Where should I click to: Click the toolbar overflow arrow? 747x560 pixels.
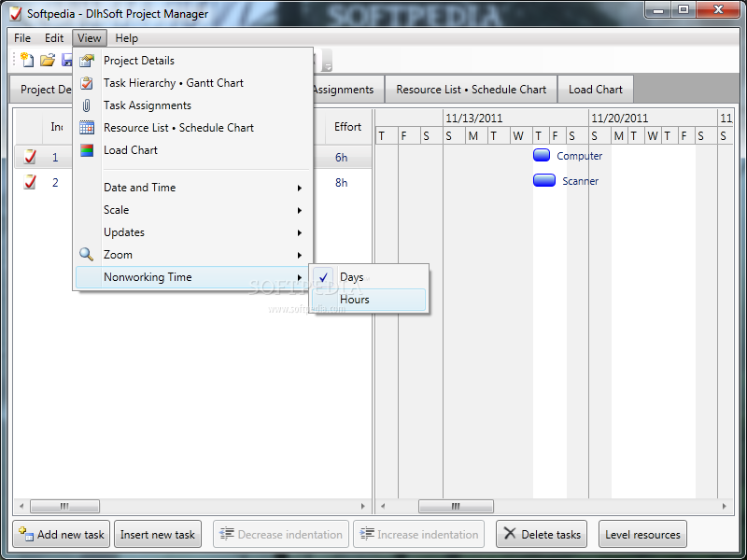328,61
